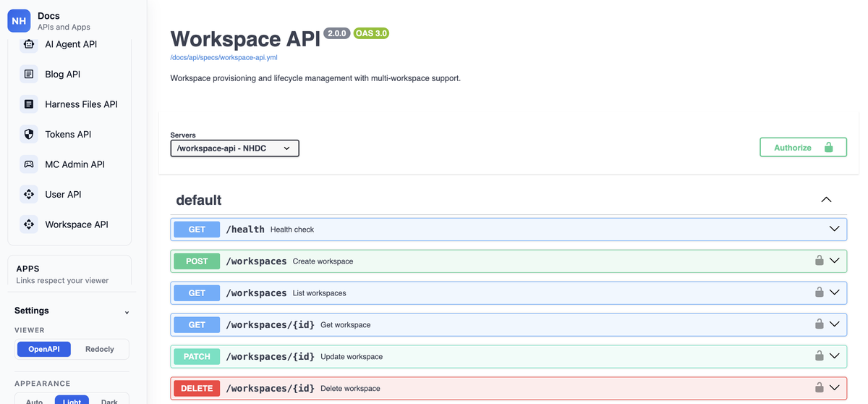Open AI Agent API docs
Viewport: 868px width, 404px height.
69,44
